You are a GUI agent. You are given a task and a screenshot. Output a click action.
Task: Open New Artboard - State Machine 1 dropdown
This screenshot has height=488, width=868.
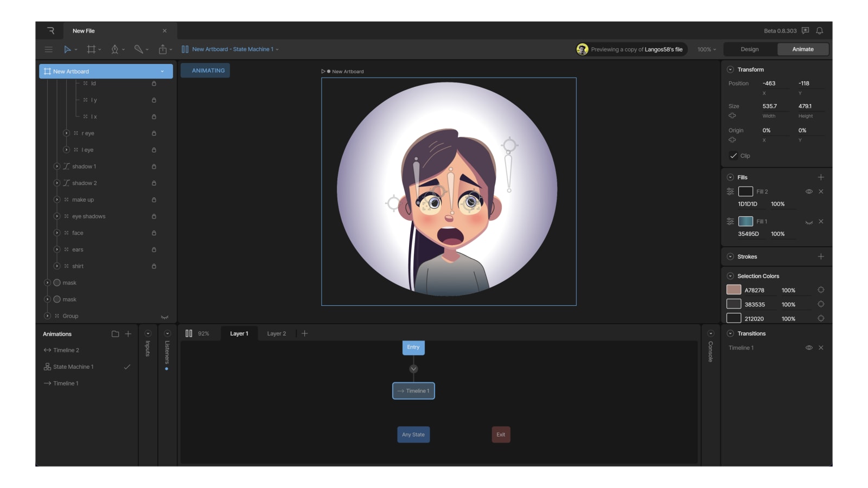pos(235,49)
